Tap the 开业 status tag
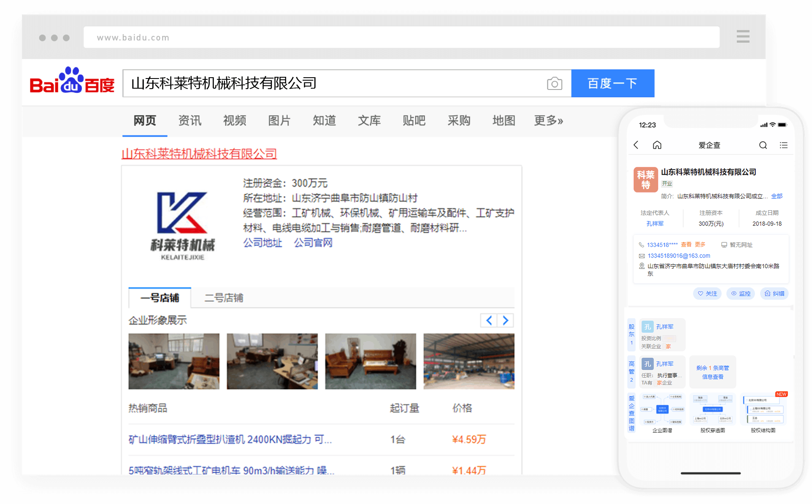812x504 pixels. click(667, 184)
